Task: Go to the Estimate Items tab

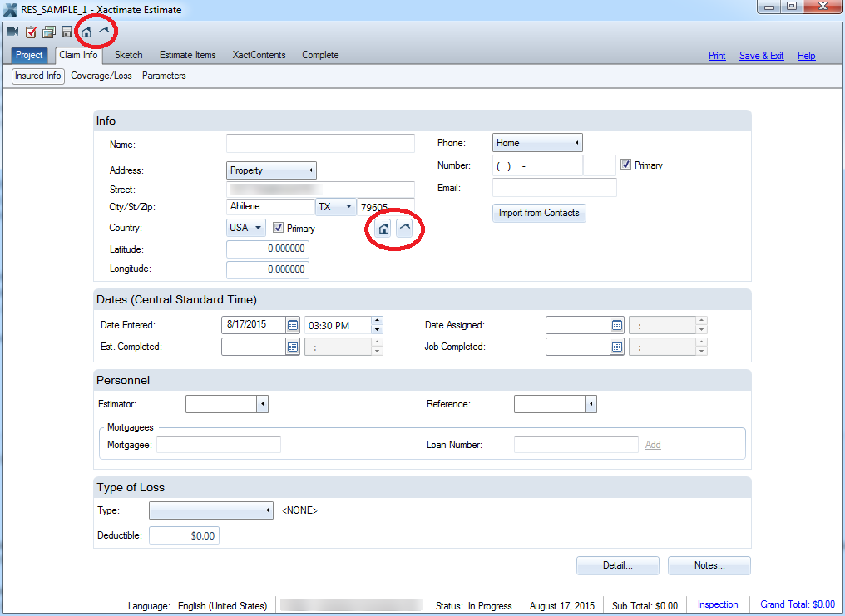Action: [187, 55]
